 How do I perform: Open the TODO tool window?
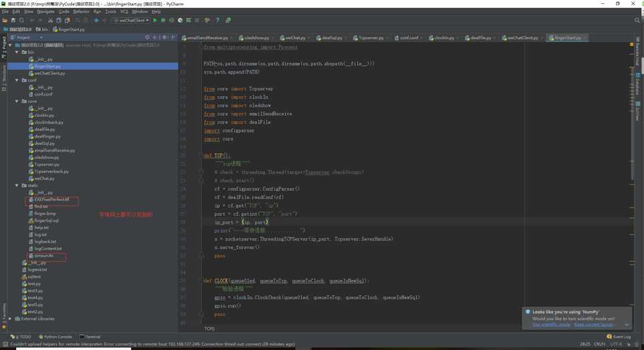click(21, 337)
